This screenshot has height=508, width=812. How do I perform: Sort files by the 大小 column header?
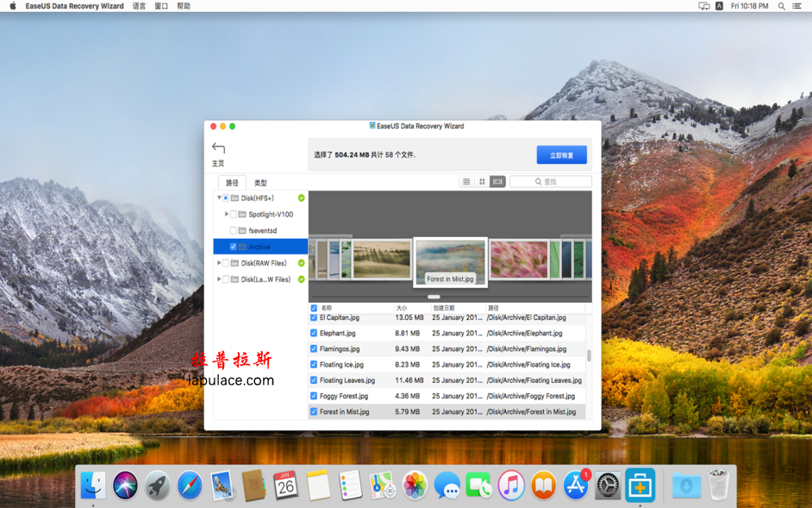(x=402, y=306)
